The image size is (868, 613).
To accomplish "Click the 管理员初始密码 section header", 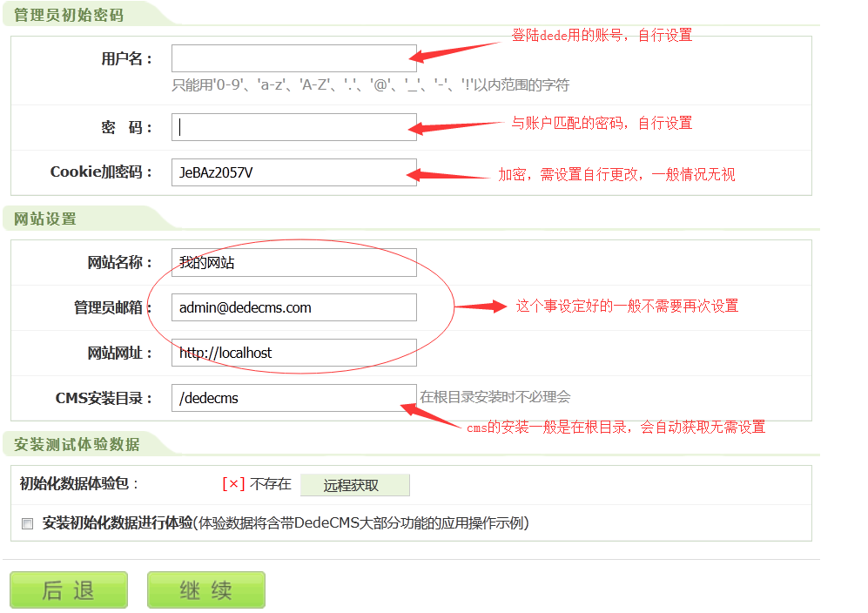I will click(69, 15).
